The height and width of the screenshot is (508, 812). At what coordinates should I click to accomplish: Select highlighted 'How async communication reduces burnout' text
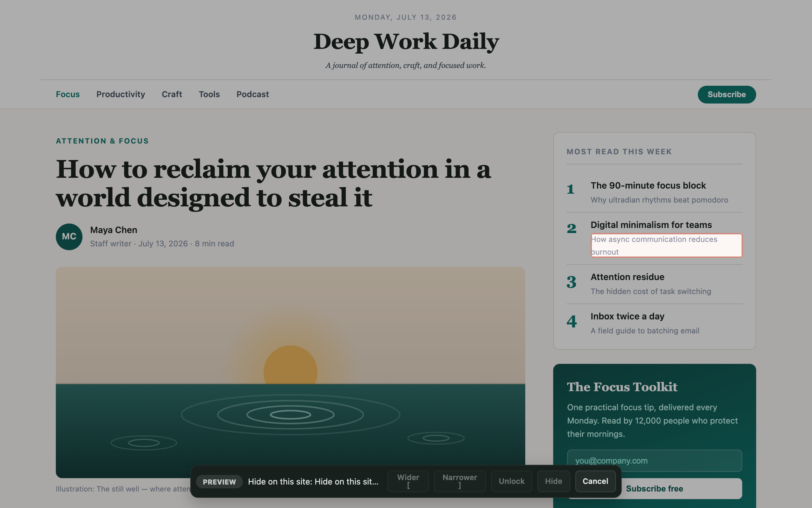[x=666, y=245]
